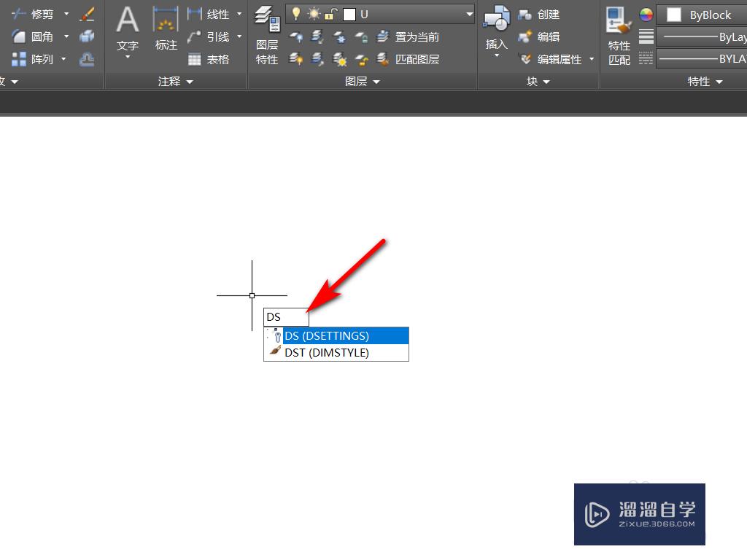Click the object color wheel icon

pyautogui.click(x=646, y=15)
